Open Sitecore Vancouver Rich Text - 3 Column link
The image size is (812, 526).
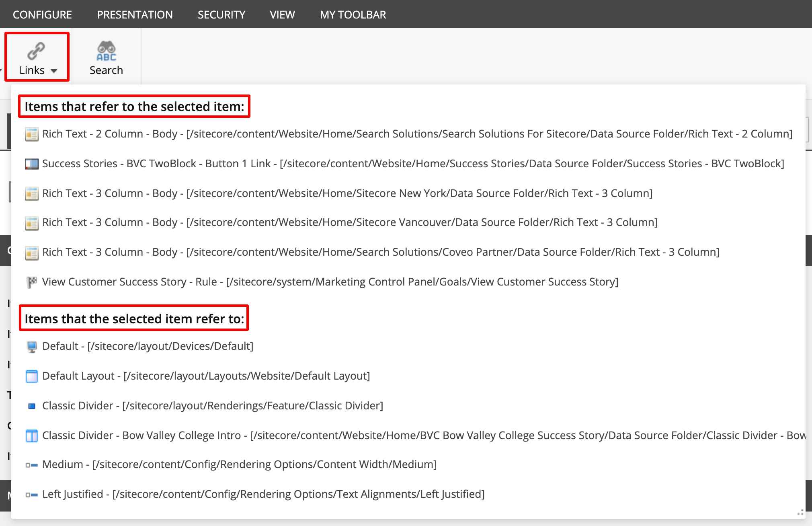click(x=350, y=222)
